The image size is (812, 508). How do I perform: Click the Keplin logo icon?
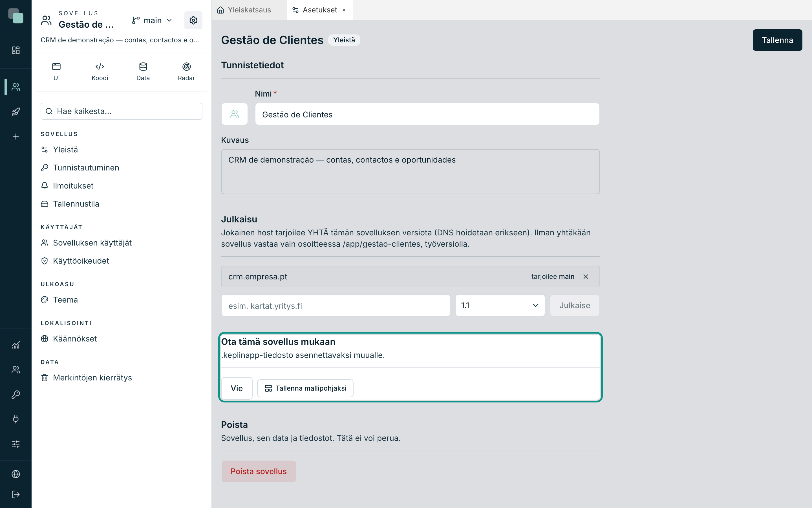pyautogui.click(x=16, y=16)
